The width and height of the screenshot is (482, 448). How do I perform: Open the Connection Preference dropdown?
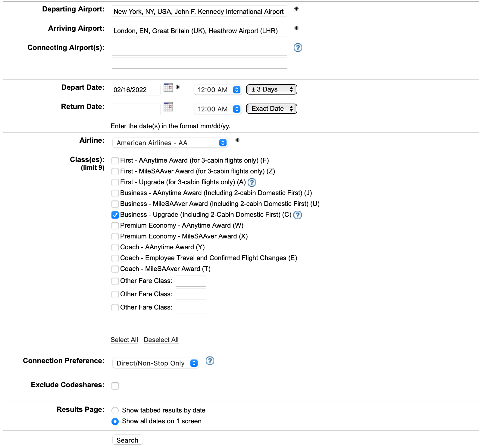(155, 363)
